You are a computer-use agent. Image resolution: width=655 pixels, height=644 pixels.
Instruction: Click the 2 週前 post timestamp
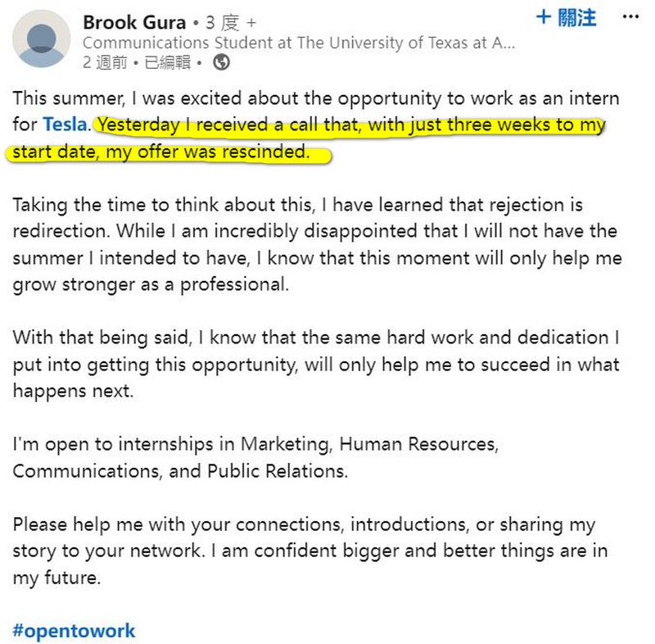pyautogui.click(x=105, y=63)
